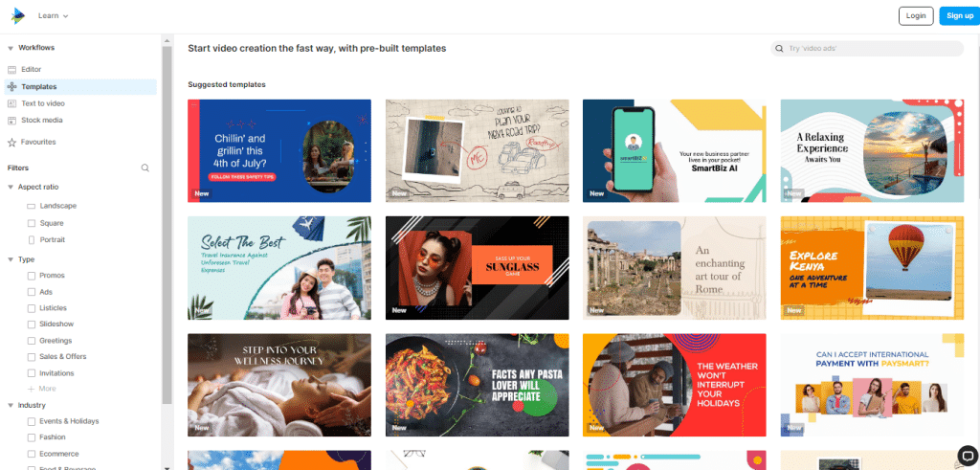Click the Sign up button
This screenshot has height=470, width=980.
pos(959,15)
